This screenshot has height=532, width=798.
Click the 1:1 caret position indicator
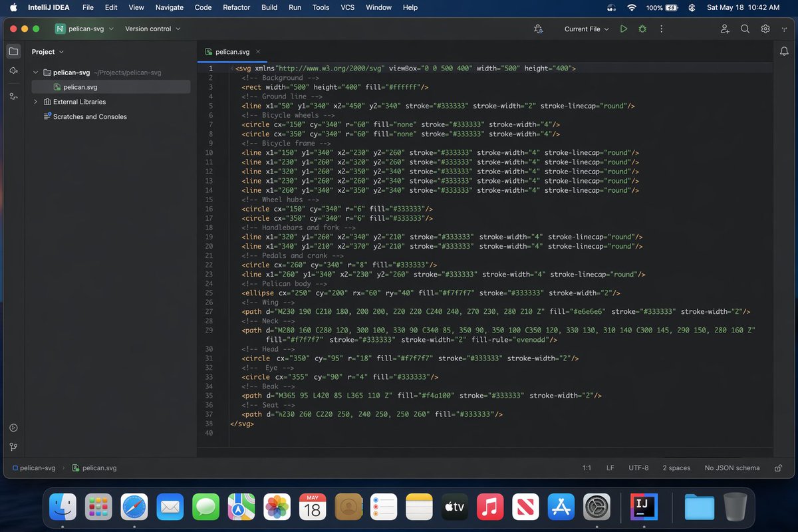[x=587, y=468]
